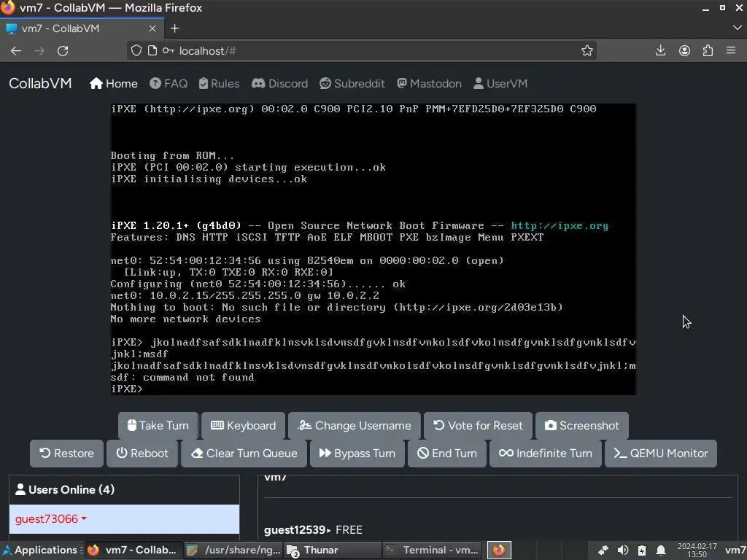Open the network connection tray icon

[603, 551]
